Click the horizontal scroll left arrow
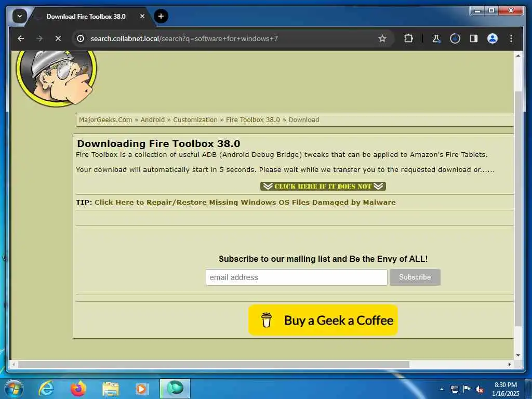The width and height of the screenshot is (532, 399). tap(14, 364)
